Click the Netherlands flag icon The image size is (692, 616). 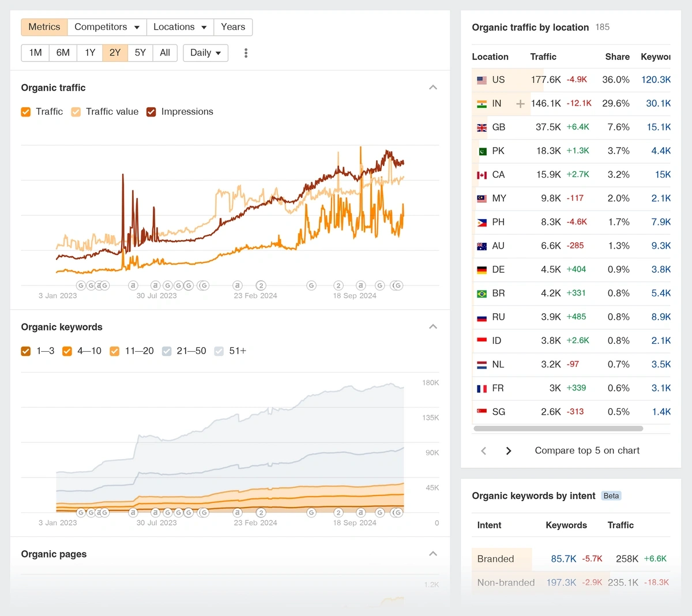(482, 365)
